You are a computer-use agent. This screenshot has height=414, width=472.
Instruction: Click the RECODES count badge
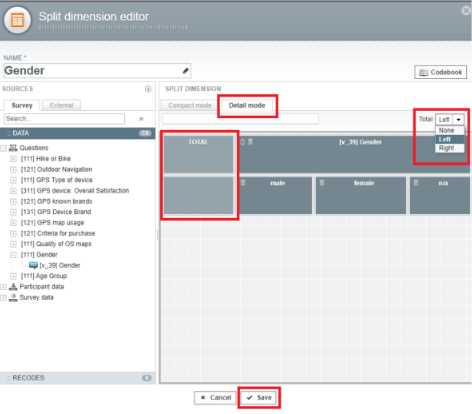(147, 378)
